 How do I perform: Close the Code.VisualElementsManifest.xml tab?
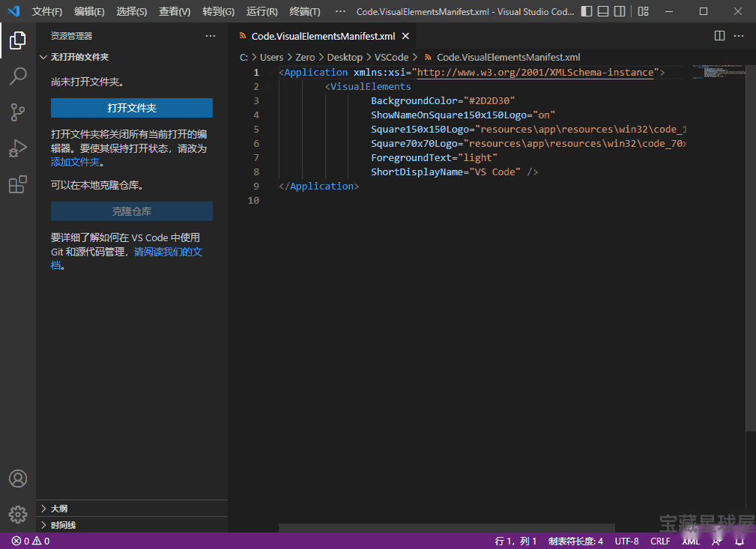(406, 36)
